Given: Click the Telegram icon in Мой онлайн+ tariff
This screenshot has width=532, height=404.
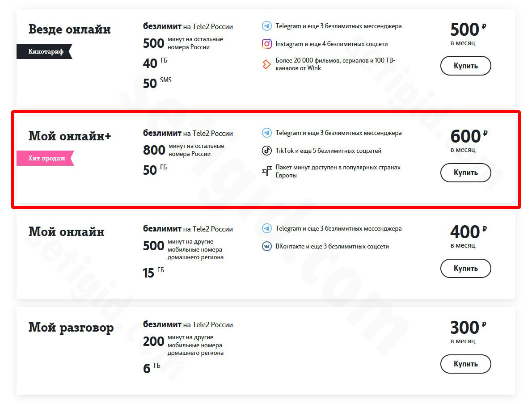Looking at the screenshot, I should 267,133.
